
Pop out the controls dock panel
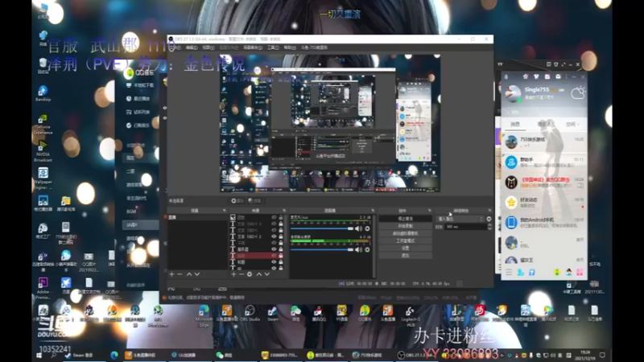pos(430,211)
